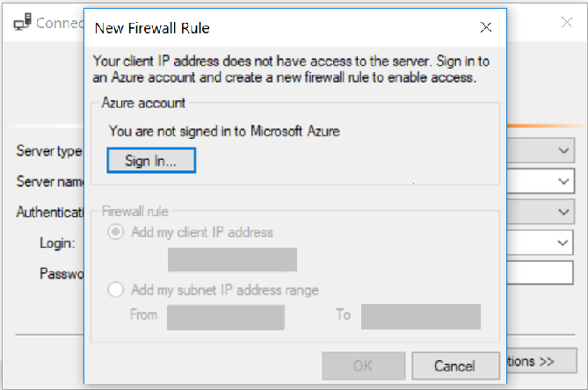The height and width of the screenshot is (390, 588).
Task: Click the Connect to Server window icon
Action: (x=23, y=23)
